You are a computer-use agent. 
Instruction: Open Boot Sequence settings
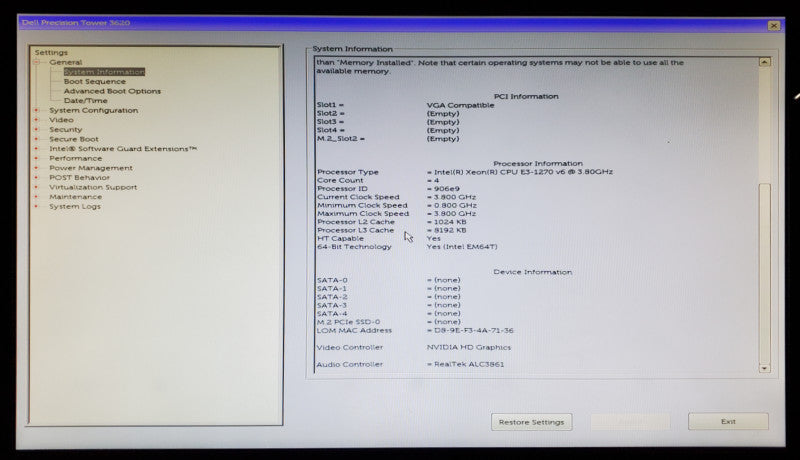click(x=95, y=82)
